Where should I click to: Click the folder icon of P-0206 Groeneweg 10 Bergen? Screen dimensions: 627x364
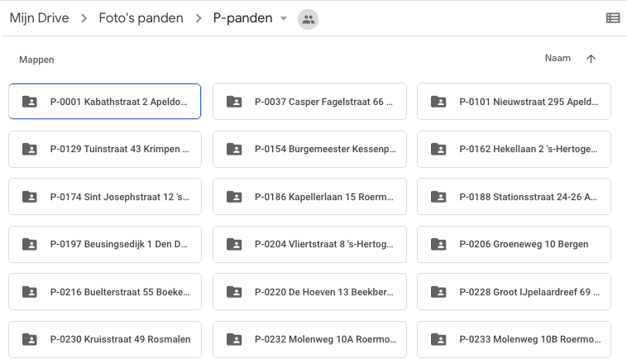coord(438,244)
